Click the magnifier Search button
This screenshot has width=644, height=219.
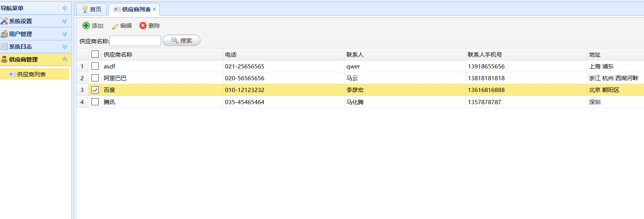click(x=181, y=40)
